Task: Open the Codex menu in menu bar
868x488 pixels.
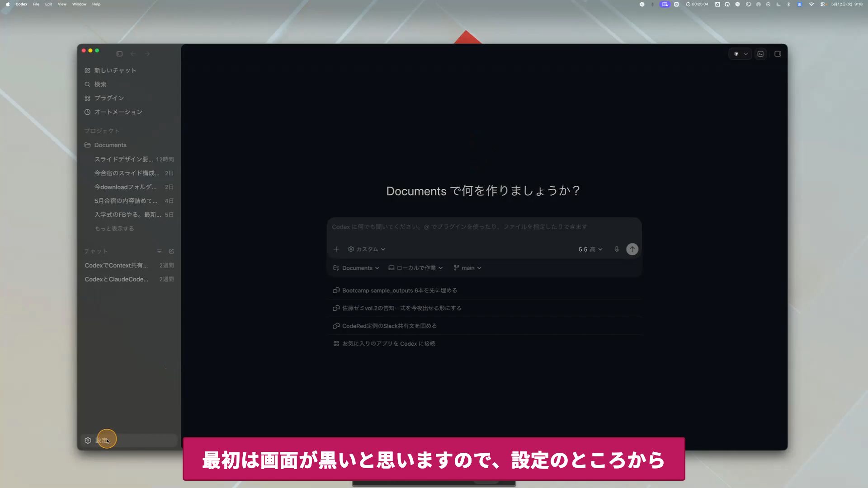Action: pos(21,4)
